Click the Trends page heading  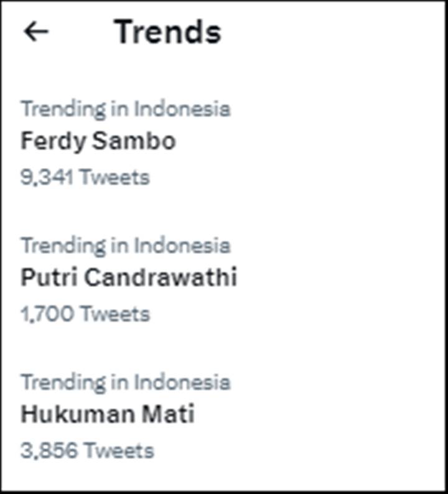[x=167, y=32]
